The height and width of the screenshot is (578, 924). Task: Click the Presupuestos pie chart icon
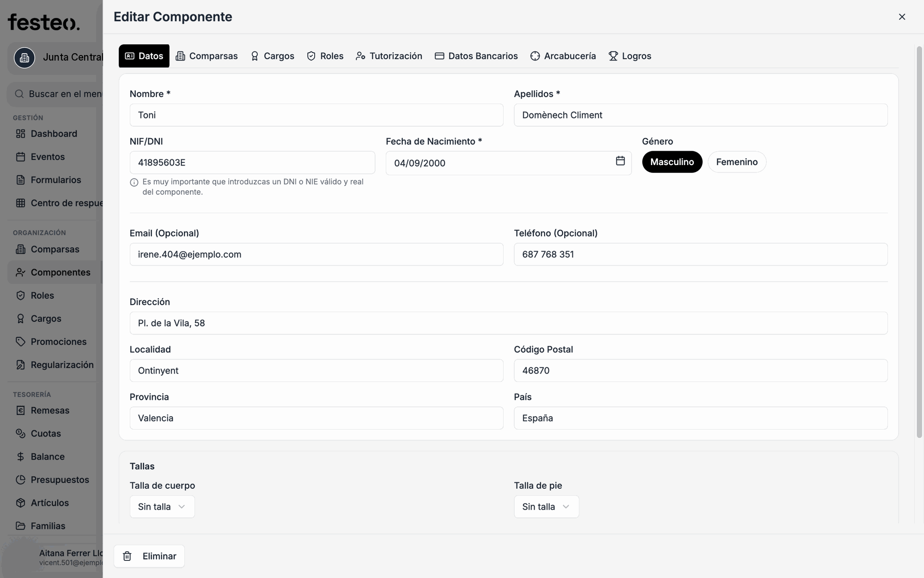tap(20, 480)
